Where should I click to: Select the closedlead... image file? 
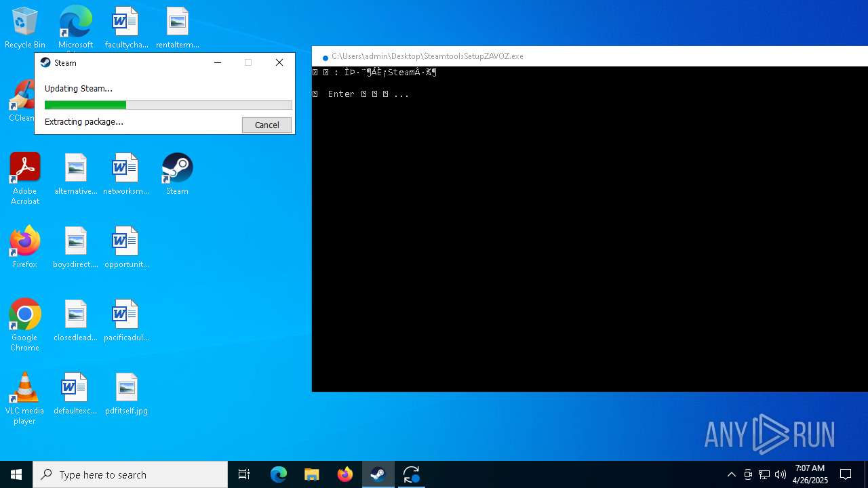click(75, 321)
